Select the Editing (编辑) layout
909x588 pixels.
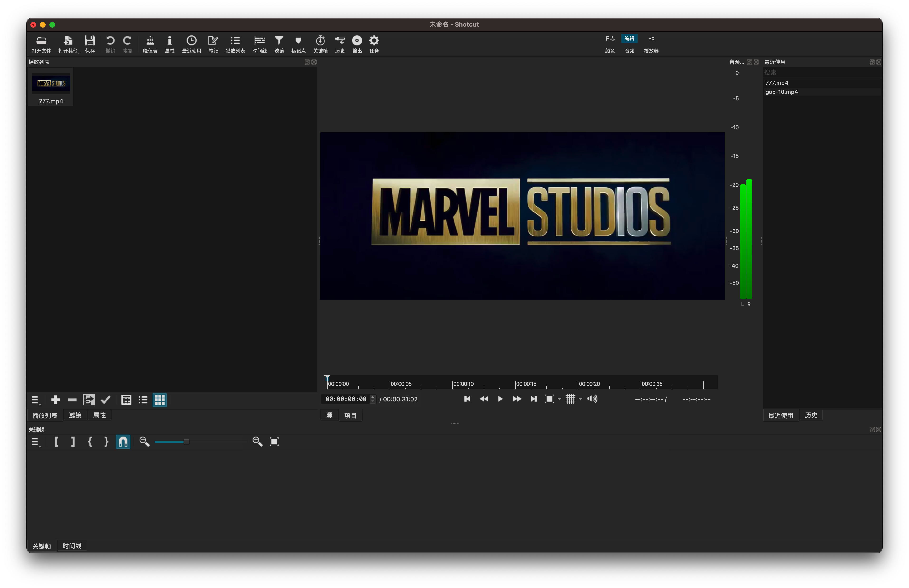click(x=629, y=39)
